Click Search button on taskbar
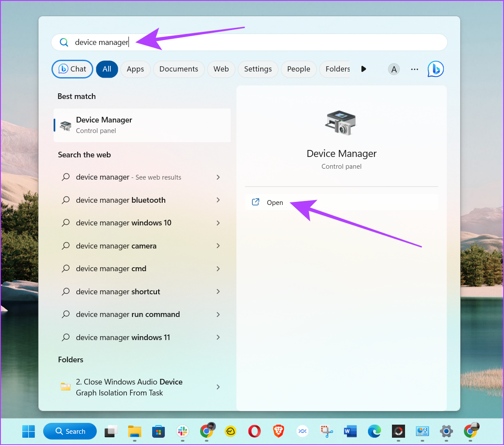The width and height of the screenshot is (504, 446). [70, 431]
